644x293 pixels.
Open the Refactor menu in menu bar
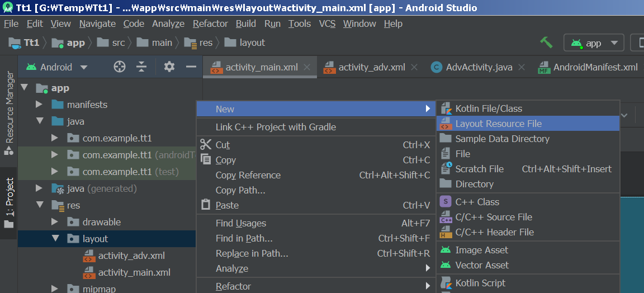tap(210, 24)
